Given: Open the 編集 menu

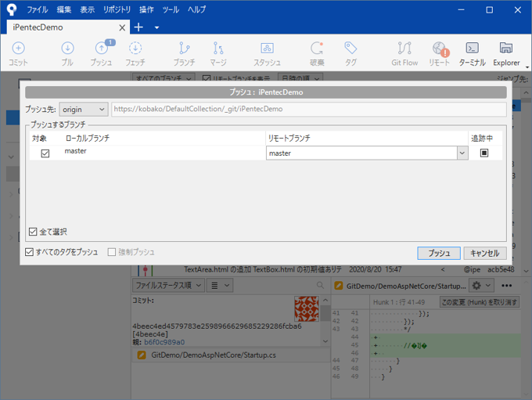Looking at the screenshot, I should pos(64,9).
